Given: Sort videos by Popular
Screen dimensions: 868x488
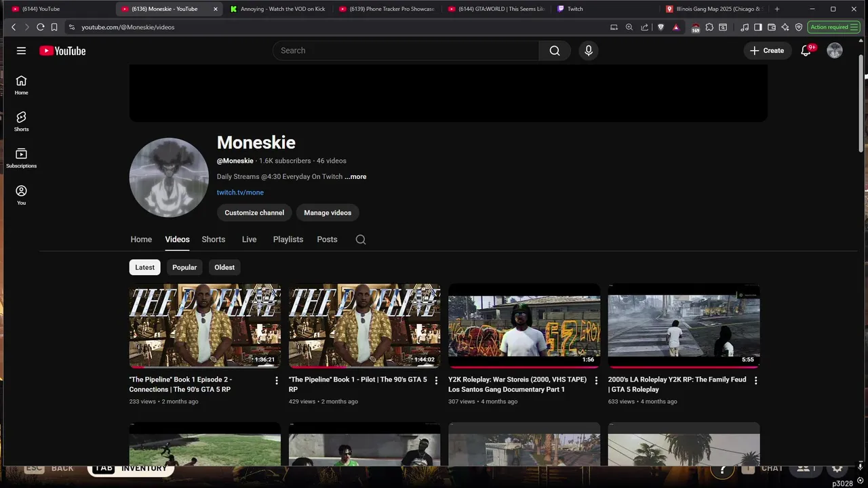Looking at the screenshot, I should [184, 267].
